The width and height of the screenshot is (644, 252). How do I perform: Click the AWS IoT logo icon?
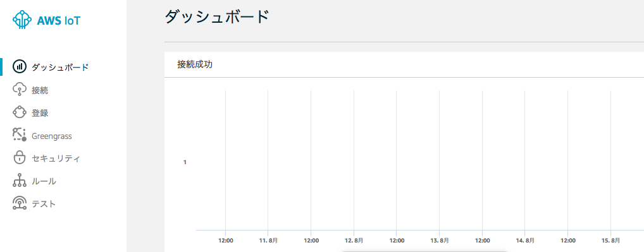coord(22,20)
